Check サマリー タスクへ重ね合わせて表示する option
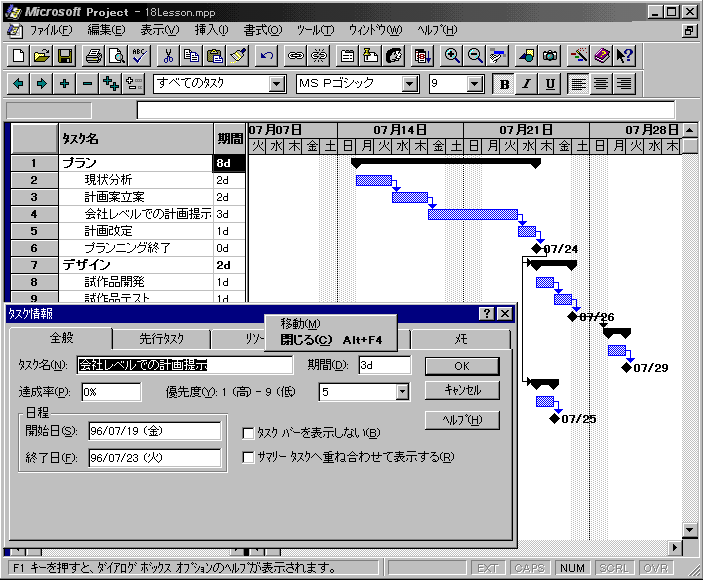703x580 pixels. 250,458
